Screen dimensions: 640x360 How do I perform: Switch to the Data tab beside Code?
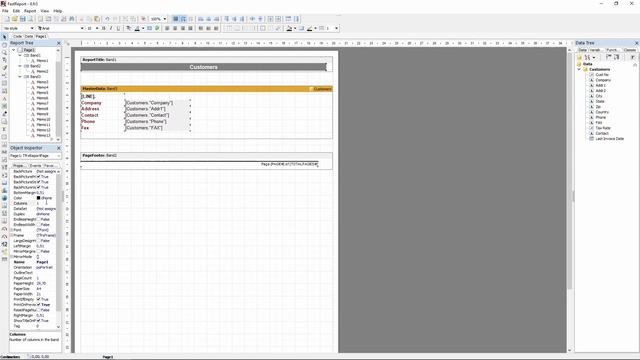pyautogui.click(x=29, y=36)
